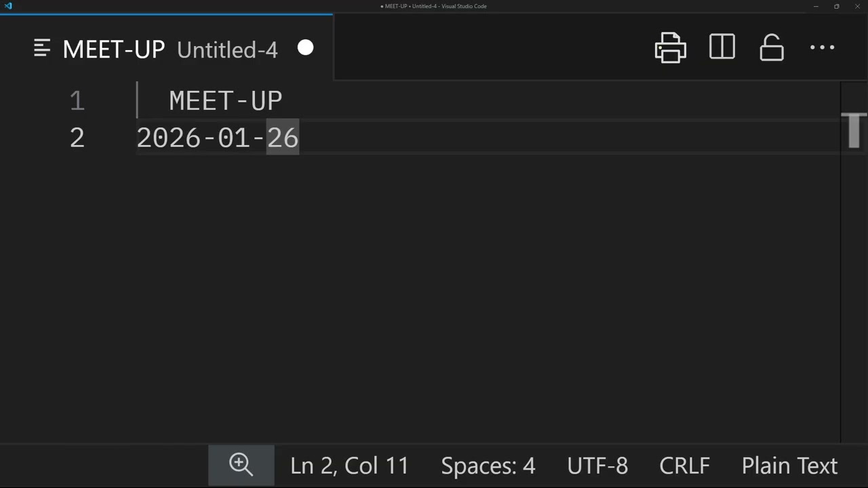
Task: Open Go to Line via Ln 2, Col 11
Action: (x=349, y=466)
